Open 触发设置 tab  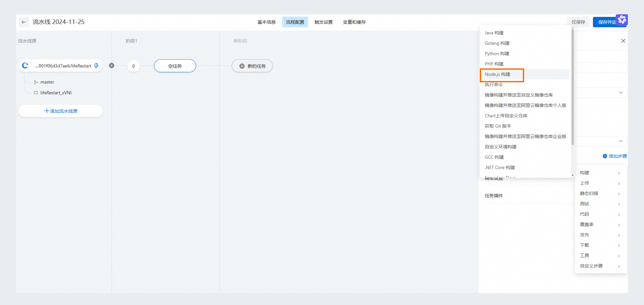coord(324,22)
